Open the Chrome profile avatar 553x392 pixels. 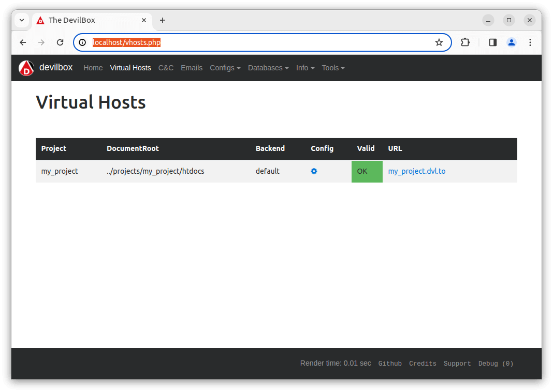512,42
